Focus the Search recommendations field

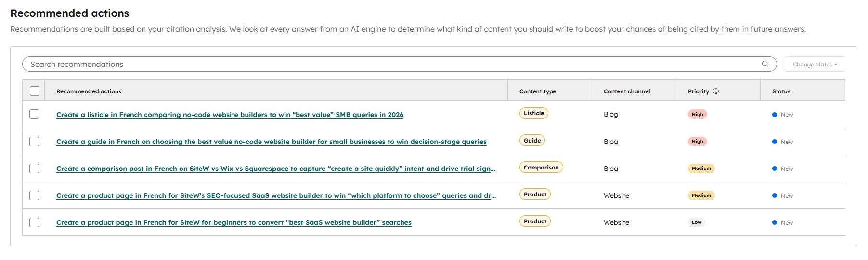click(x=385, y=64)
